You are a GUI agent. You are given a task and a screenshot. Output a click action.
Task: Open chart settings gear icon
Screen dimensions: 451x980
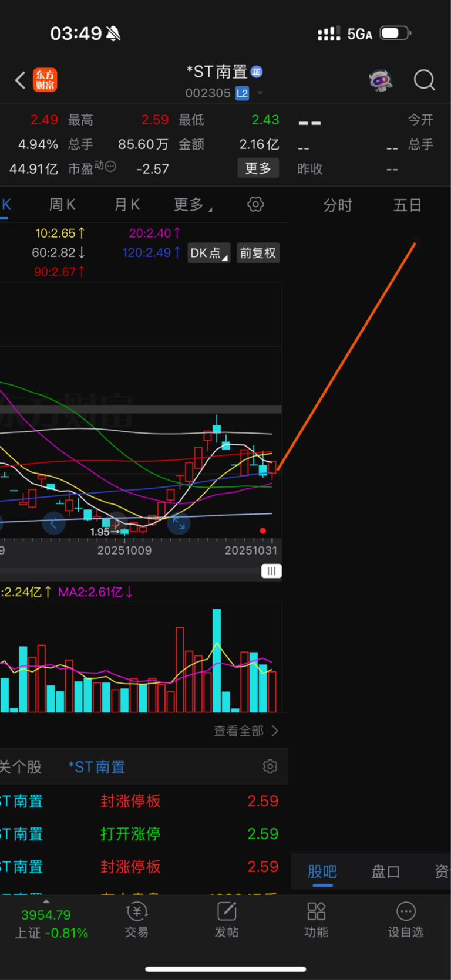255,204
